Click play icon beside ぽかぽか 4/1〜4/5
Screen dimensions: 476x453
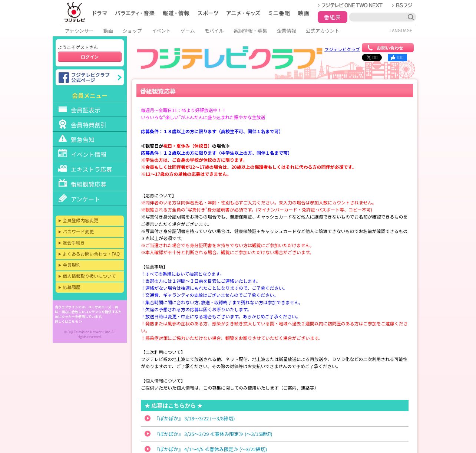(x=148, y=449)
